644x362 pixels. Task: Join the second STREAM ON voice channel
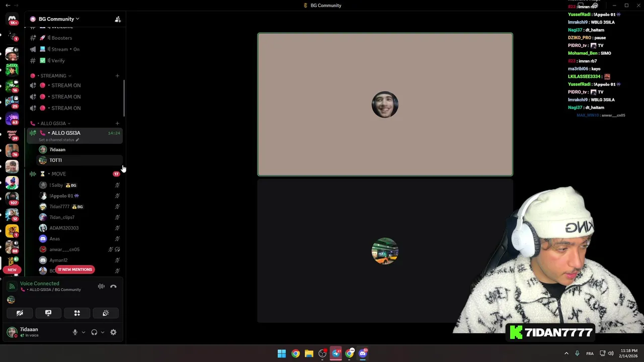coord(74,97)
